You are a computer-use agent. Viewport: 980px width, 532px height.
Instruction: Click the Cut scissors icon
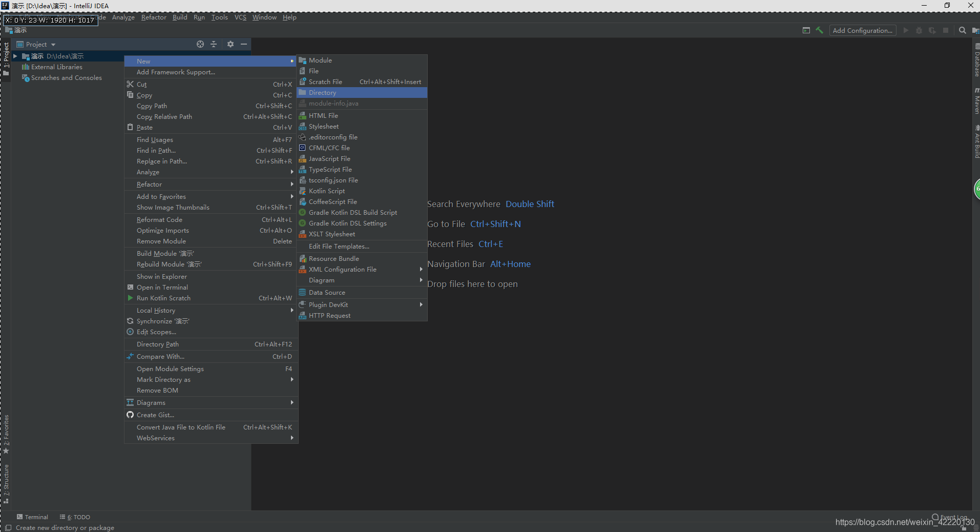[130, 84]
